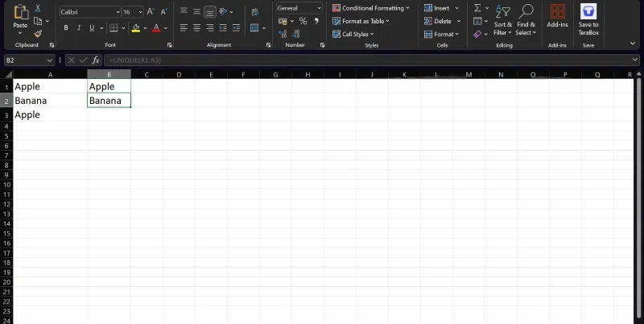
Task: Click the Paste clipboard icon
Action: (x=21, y=12)
